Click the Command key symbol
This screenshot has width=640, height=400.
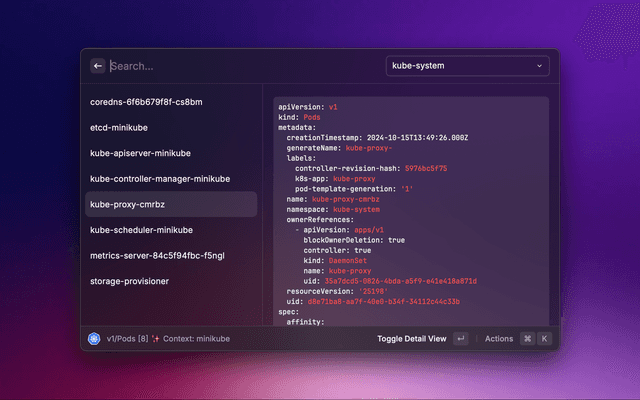click(x=527, y=339)
